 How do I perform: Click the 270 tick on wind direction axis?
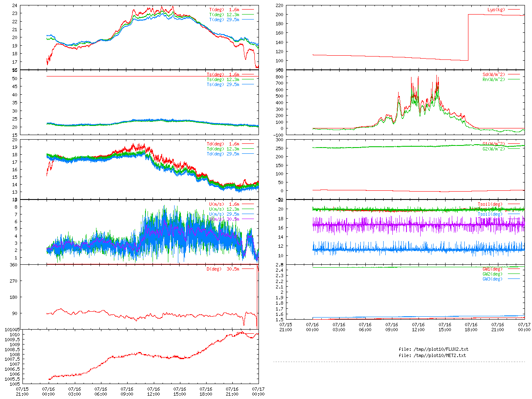pyautogui.click(x=14, y=281)
